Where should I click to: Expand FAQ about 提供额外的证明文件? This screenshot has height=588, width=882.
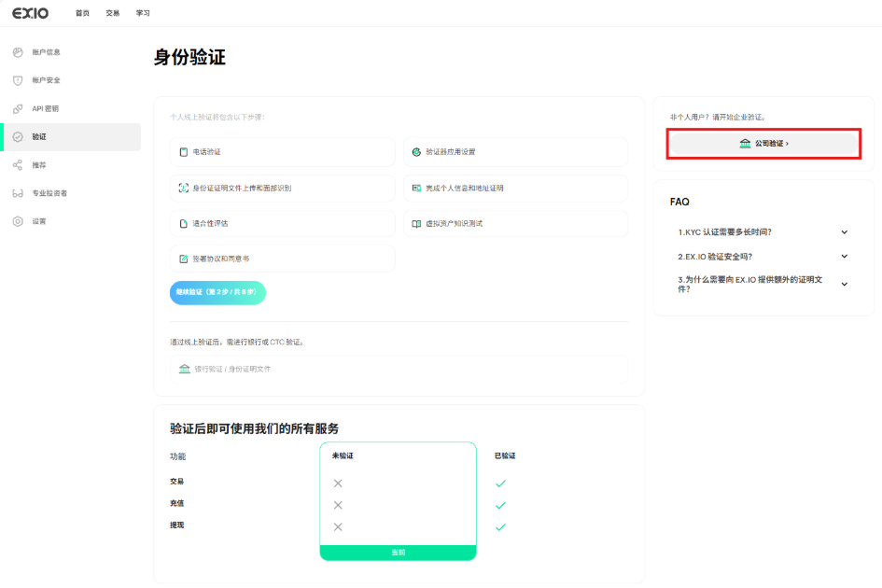pyautogui.click(x=844, y=284)
